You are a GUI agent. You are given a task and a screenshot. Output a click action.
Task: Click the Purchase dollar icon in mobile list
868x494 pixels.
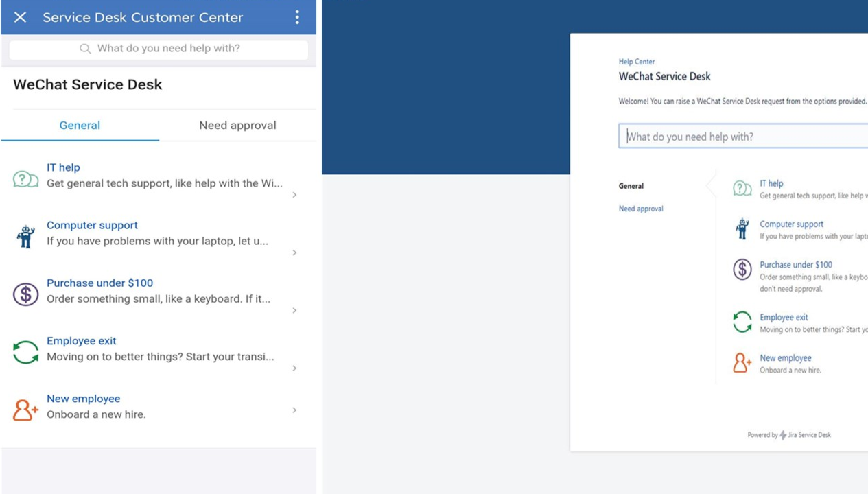25,294
